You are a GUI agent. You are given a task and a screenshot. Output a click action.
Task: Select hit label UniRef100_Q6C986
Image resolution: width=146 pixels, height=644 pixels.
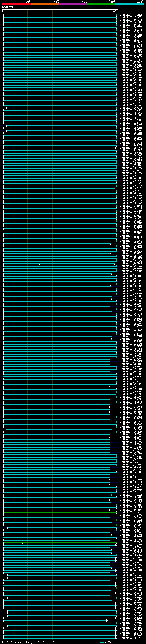pos(131,593)
